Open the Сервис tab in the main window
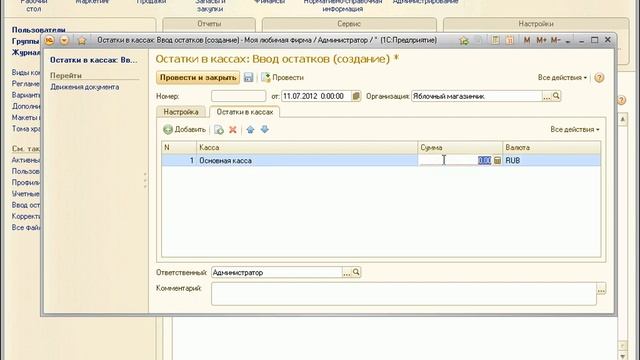This screenshot has width=640, height=360. coord(349,24)
